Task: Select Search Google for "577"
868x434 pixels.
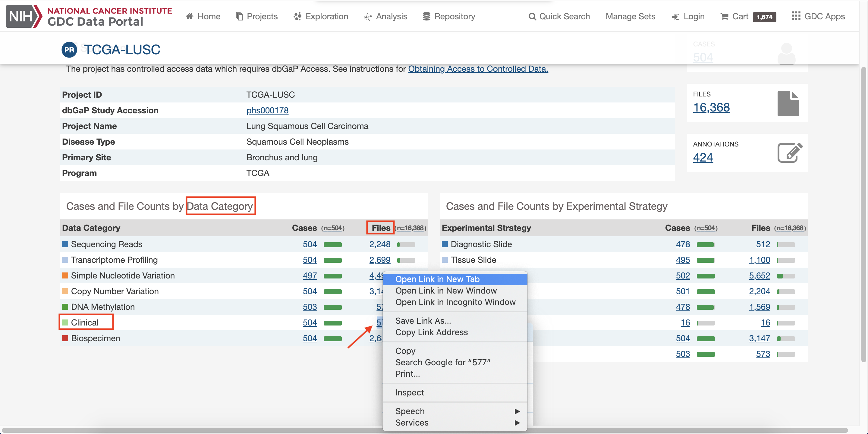Action: point(455,362)
